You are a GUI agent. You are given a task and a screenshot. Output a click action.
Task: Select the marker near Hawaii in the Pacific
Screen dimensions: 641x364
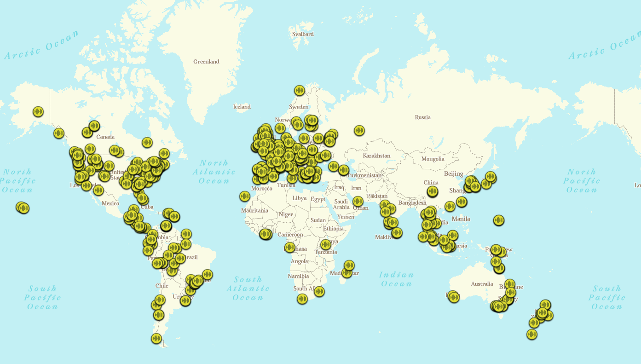[x=22, y=208]
